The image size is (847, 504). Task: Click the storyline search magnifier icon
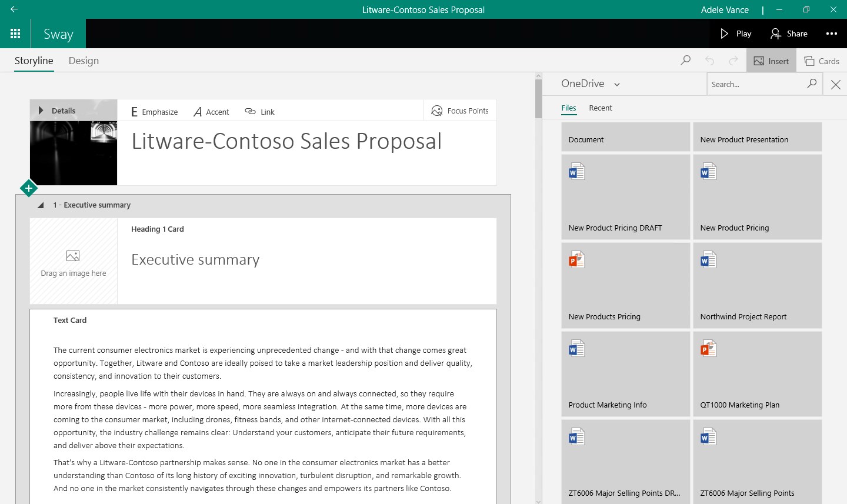685,61
